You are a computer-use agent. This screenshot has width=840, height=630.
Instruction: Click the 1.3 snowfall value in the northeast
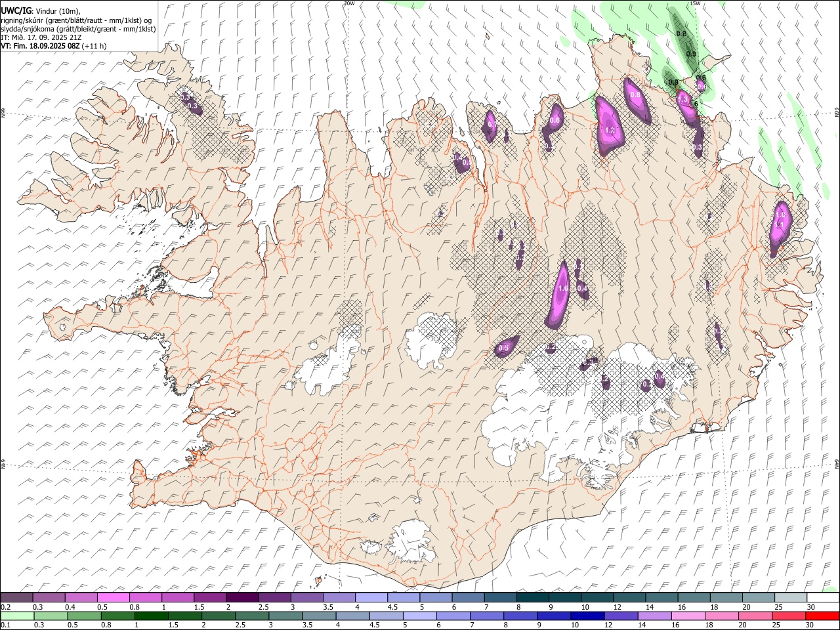point(682,100)
